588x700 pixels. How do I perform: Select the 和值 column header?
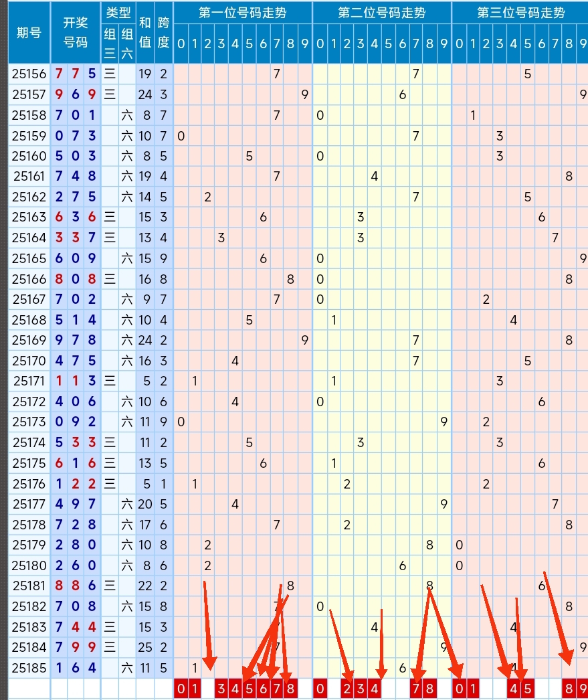145,33
